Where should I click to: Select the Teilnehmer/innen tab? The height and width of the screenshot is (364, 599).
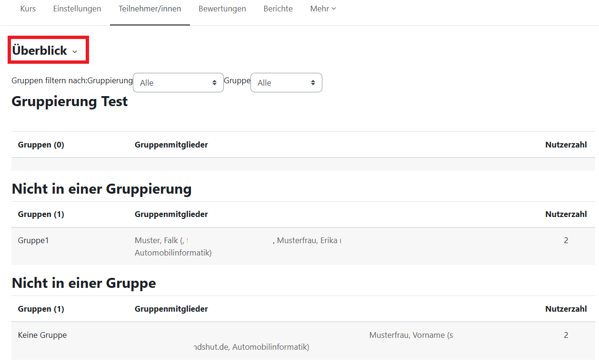(150, 9)
